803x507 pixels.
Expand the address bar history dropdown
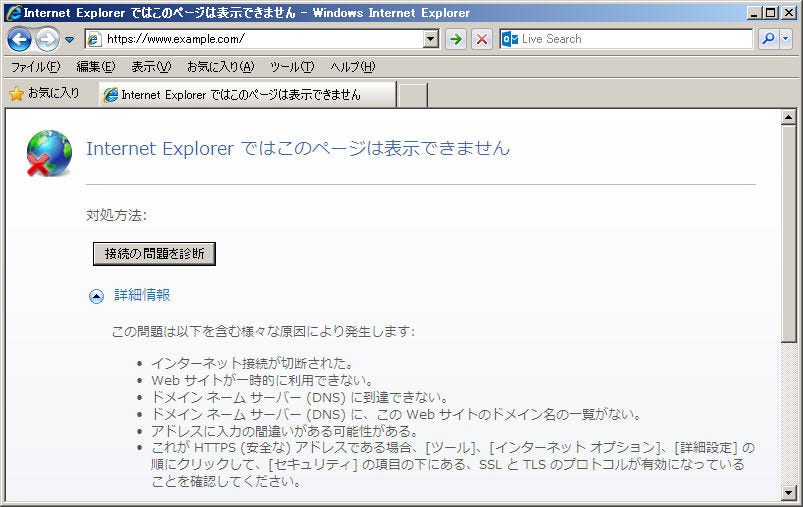point(431,39)
